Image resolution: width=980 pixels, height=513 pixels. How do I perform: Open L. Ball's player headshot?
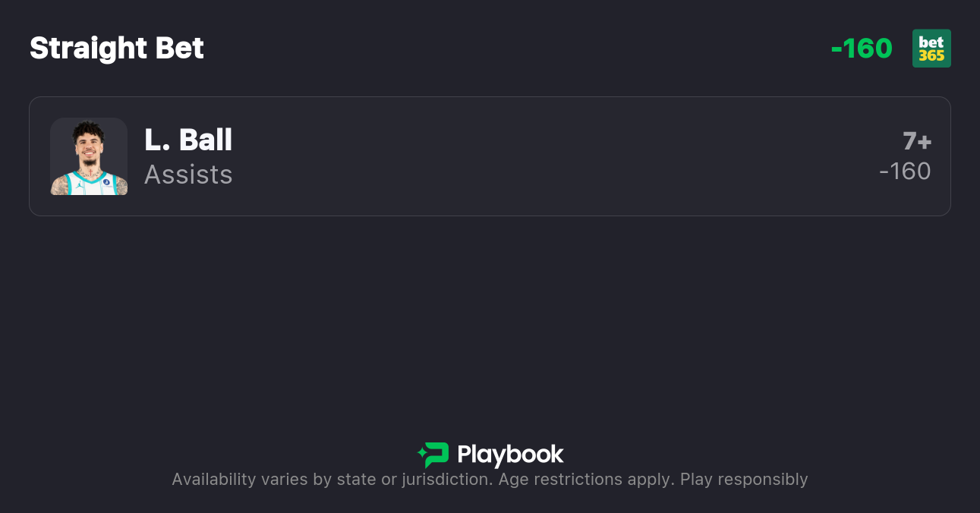pyautogui.click(x=89, y=156)
